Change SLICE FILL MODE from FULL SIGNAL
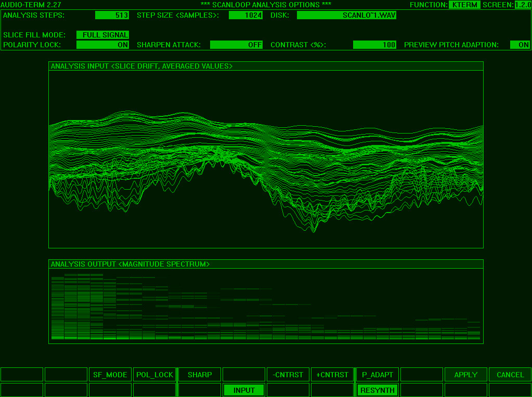 [102, 35]
